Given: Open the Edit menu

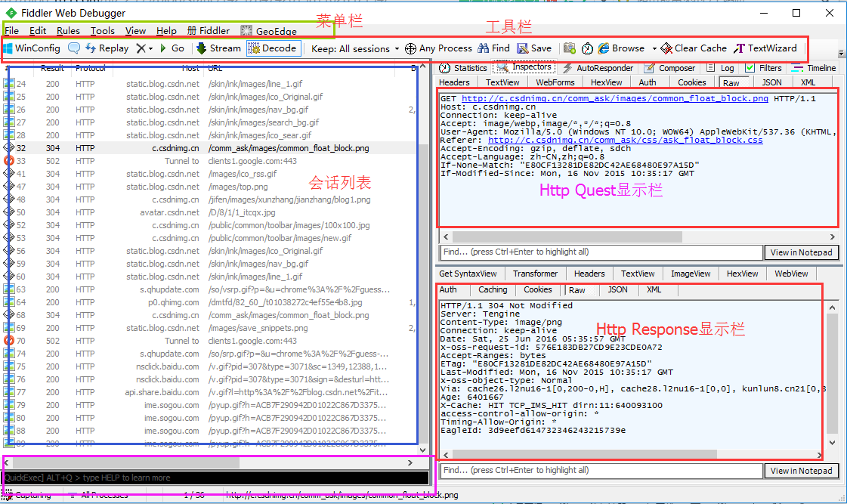Looking at the screenshot, I should click(x=37, y=31).
